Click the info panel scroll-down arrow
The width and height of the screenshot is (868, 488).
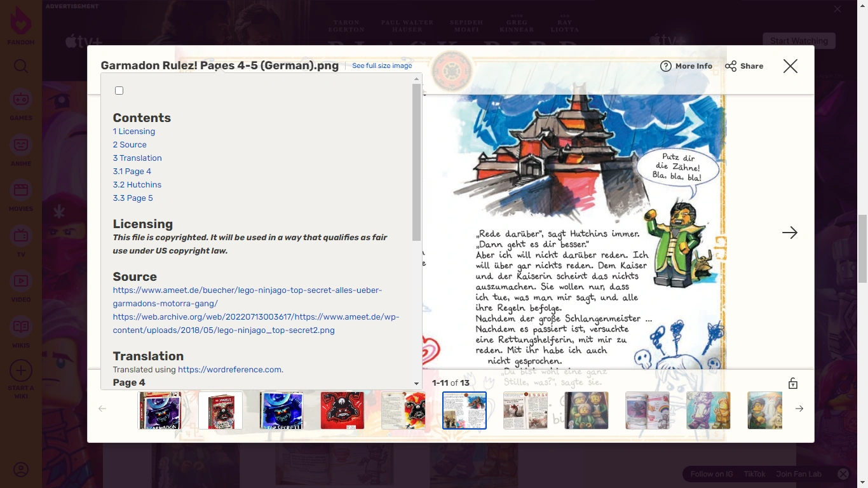[x=417, y=384]
